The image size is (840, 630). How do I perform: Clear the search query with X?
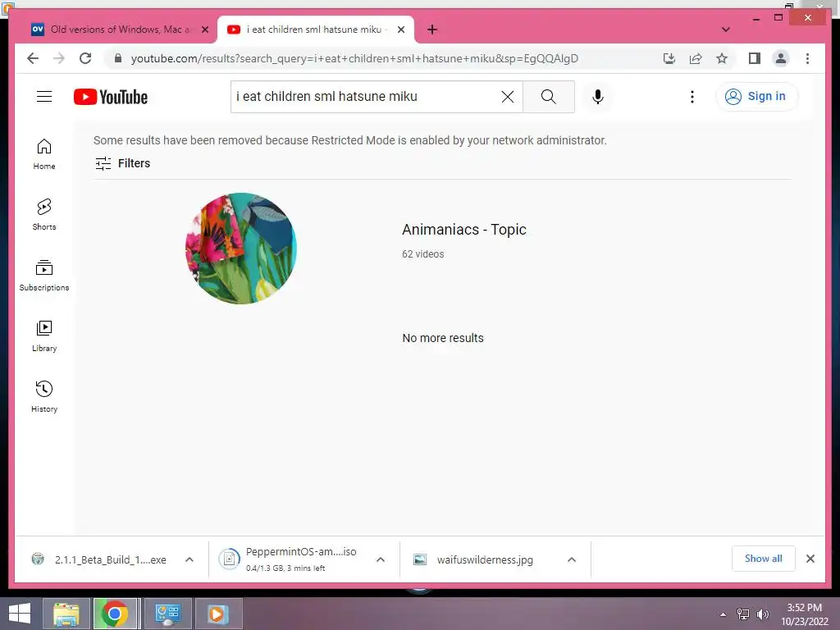click(x=507, y=97)
